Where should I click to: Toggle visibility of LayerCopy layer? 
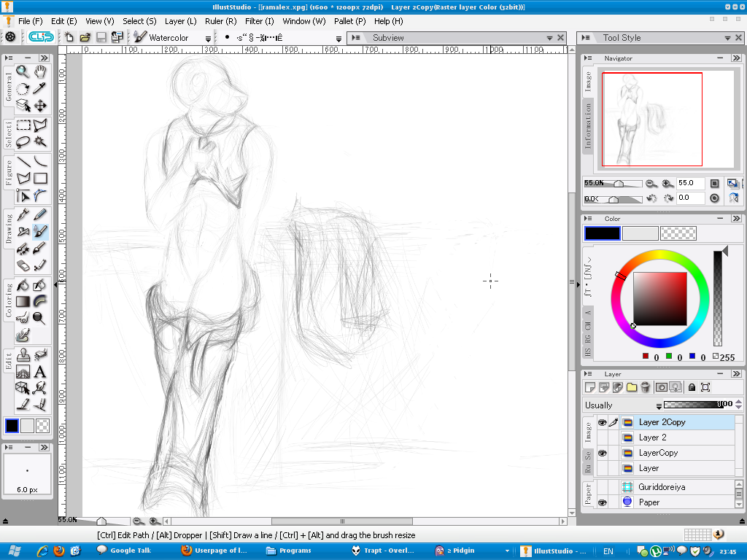603,453
